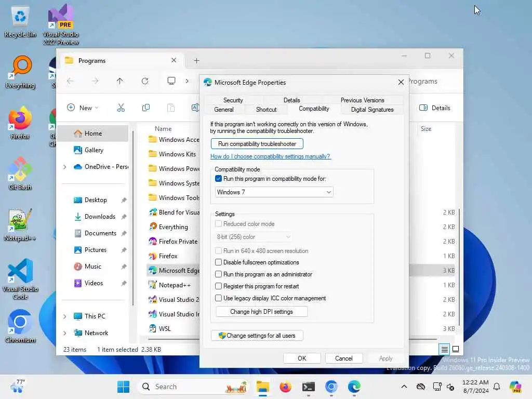
Task: Open Terminal from taskbar
Action: coord(309,387)
